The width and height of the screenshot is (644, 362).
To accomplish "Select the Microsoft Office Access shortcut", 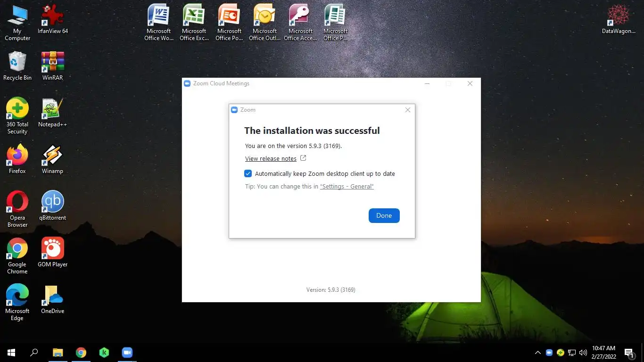I will tap(300, 23).
